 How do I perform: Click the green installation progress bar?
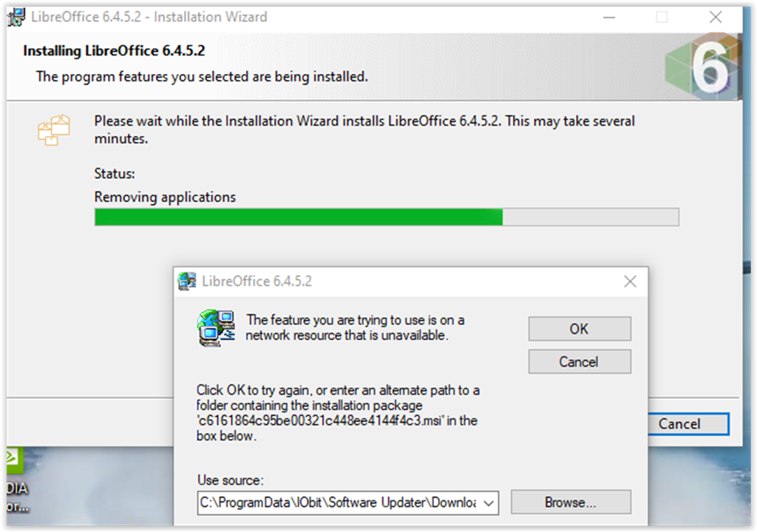click(387, 217)
